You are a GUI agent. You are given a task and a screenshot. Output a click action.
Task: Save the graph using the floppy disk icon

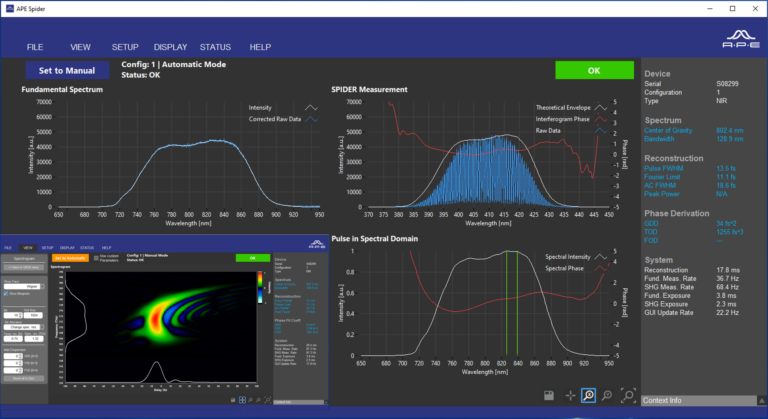549,395
